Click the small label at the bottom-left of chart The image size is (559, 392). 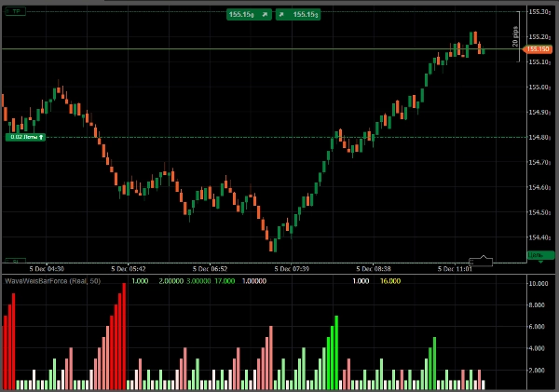14,261
